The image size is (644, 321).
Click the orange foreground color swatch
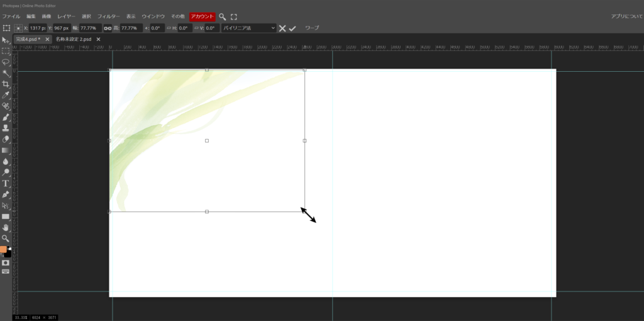pos(3,249)
